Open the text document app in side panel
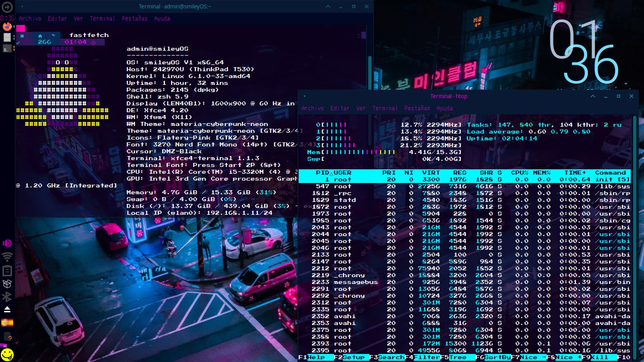The image size is (644, 362). point(7,37)
